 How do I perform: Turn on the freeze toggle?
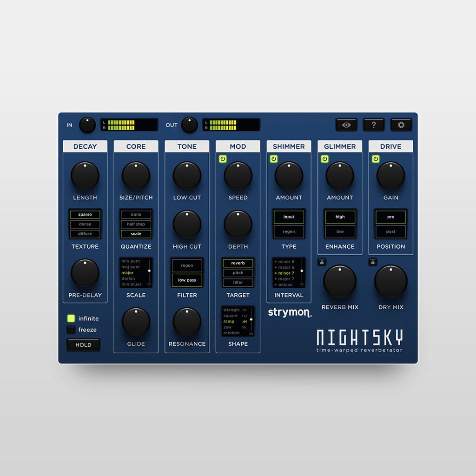pyautogui.click(x=71, y=330)
